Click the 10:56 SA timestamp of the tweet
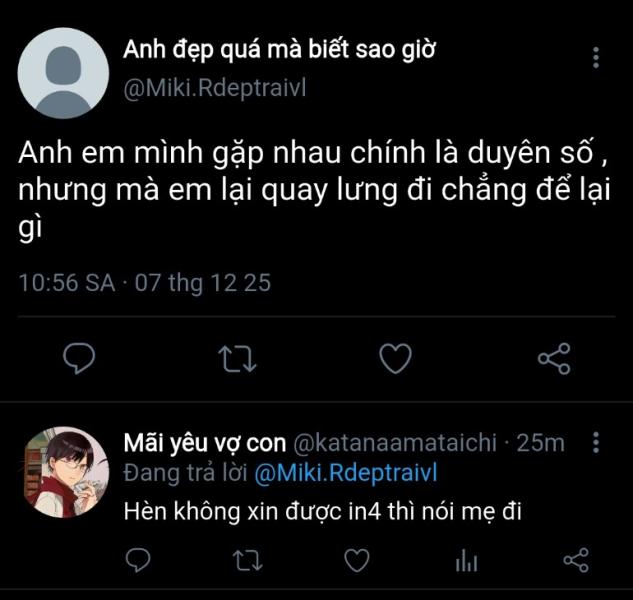633x600 pixels. coord(68,284)
